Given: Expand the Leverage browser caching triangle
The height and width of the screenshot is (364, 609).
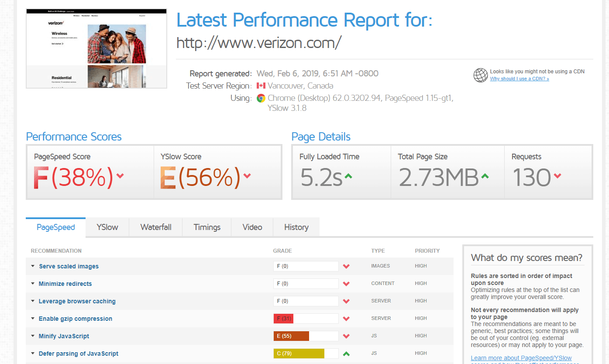Looking at the screenshot, I should 33,301.
